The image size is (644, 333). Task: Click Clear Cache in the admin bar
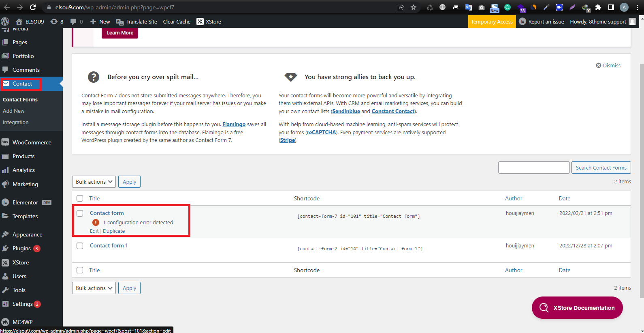(177, 21)
